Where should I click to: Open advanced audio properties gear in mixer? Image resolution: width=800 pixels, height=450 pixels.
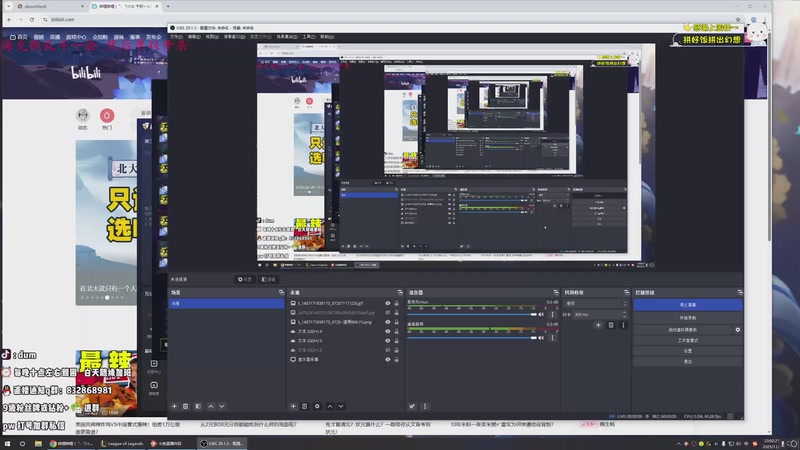point(412,406)
